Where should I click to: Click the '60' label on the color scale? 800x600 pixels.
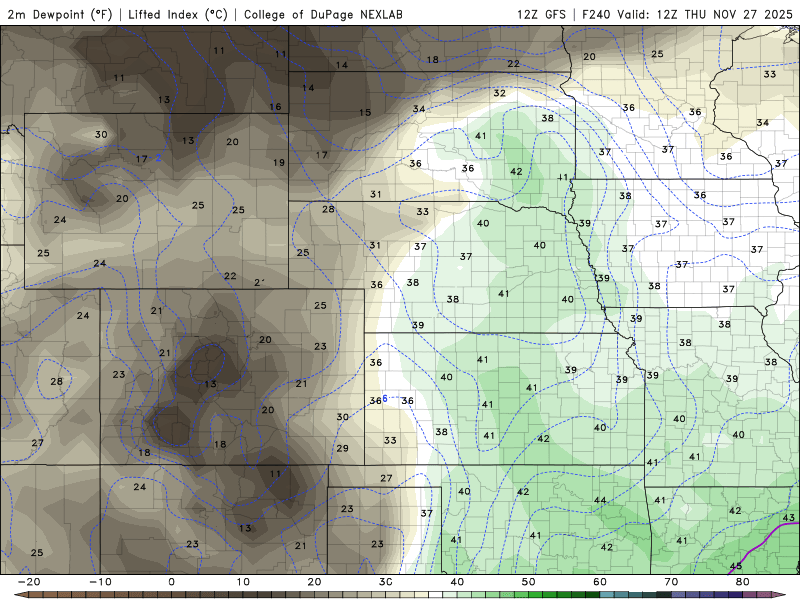[x=600, y=582]
